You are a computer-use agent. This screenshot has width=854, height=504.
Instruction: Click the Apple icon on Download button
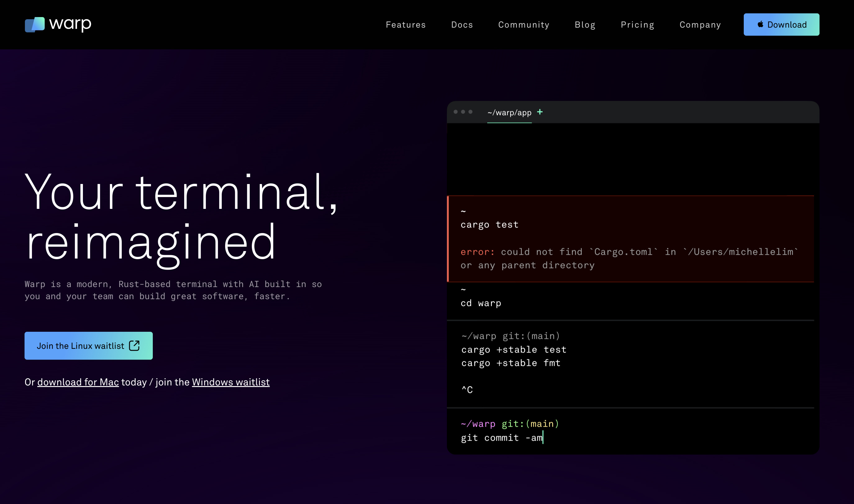click(x=760, y=24)
